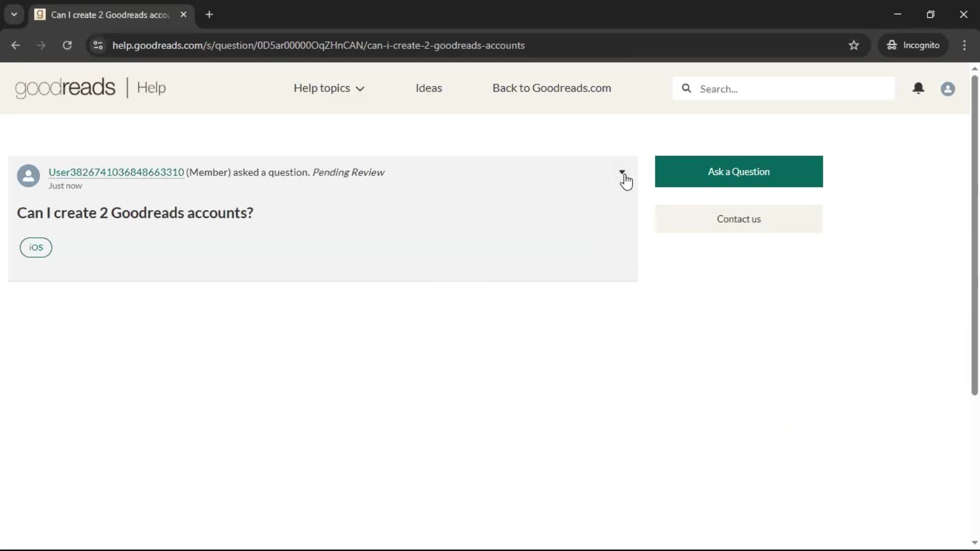Screen dimensions: 980x551
Task: Click the Incognito profile indicator
Action: (913, 45)
